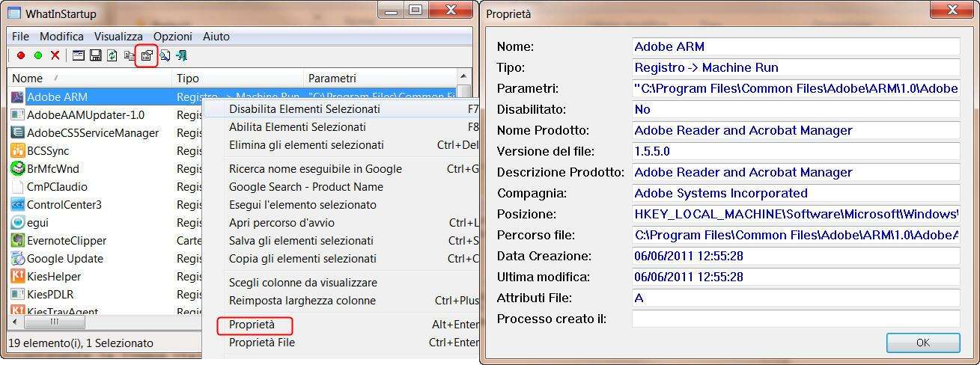The image size is (980, 365).
Task: Close the Proprietà window
Action: 951,10
